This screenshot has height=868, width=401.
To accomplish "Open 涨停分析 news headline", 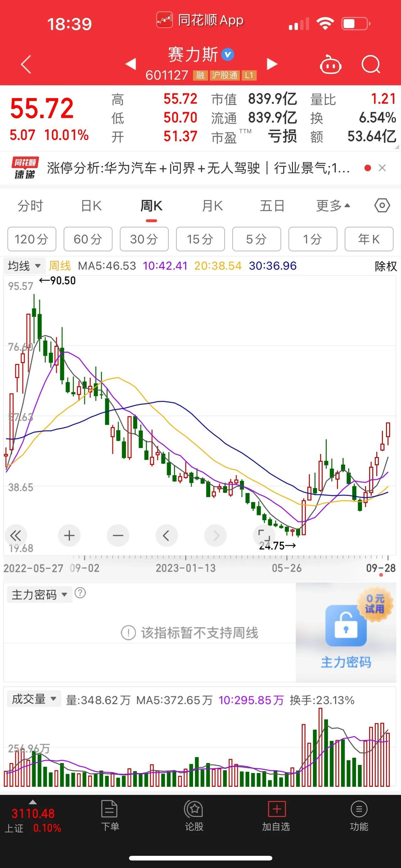I will (x=198, y=168).
